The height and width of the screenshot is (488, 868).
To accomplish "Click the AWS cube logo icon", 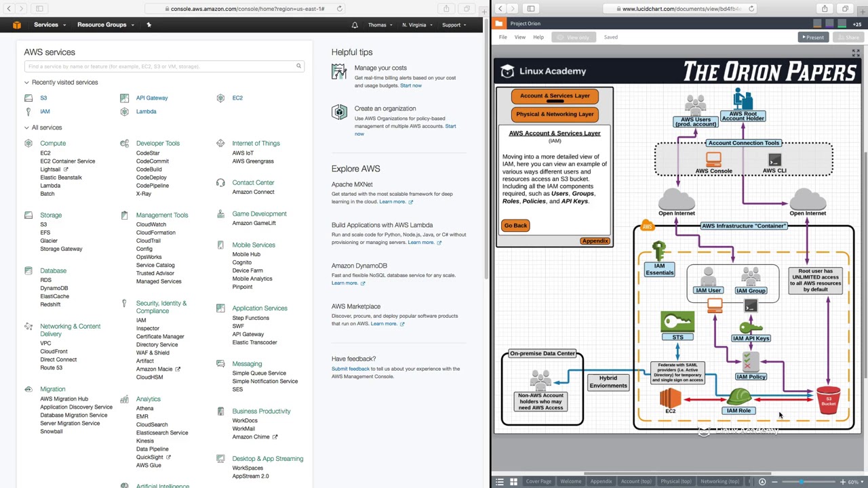I will pos(17,25).
